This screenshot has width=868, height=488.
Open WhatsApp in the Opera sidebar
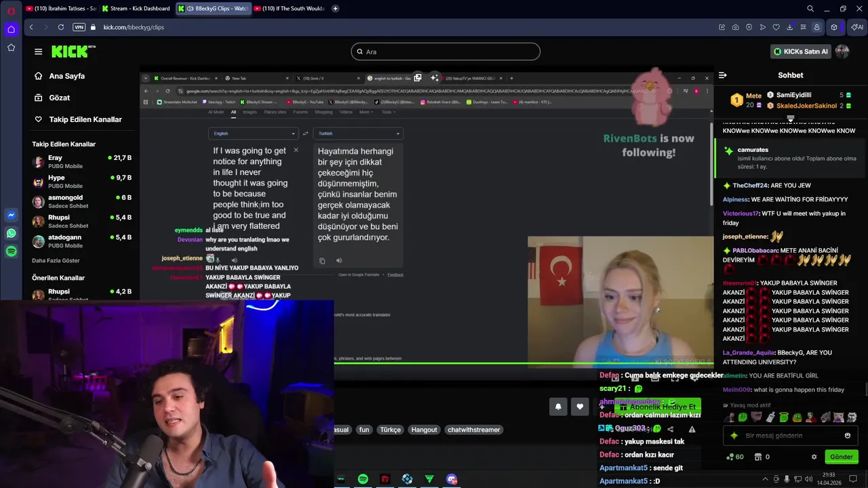point(11,233)
